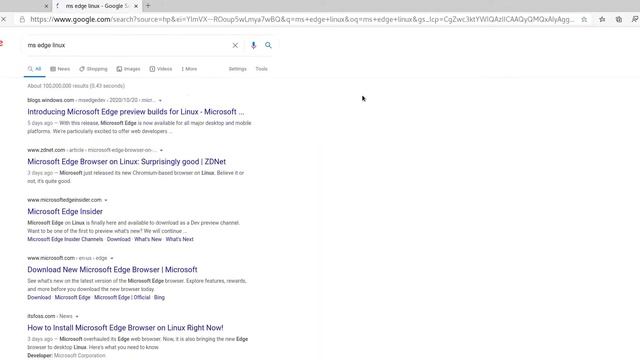Click 'Microsoft Corporation' developer text
The width and height of the screenshot is (640, 360).
80,356
